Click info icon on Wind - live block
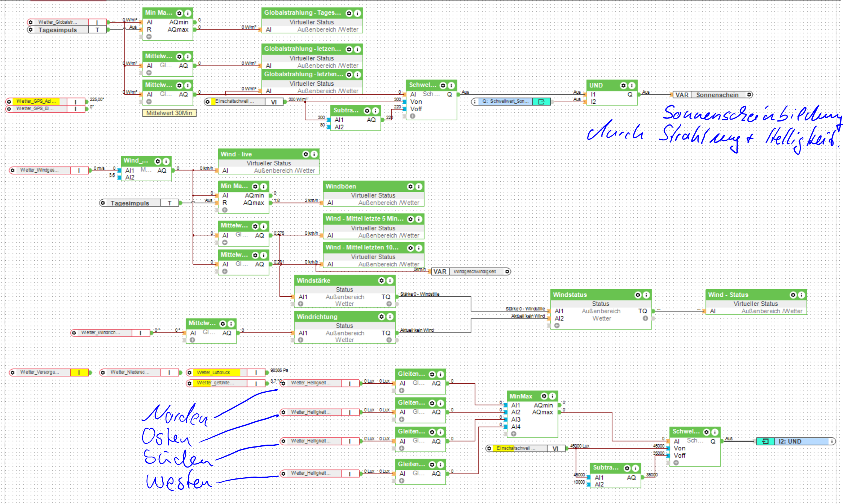The height and width of the screenshot is (504, 843). point(314,154)
